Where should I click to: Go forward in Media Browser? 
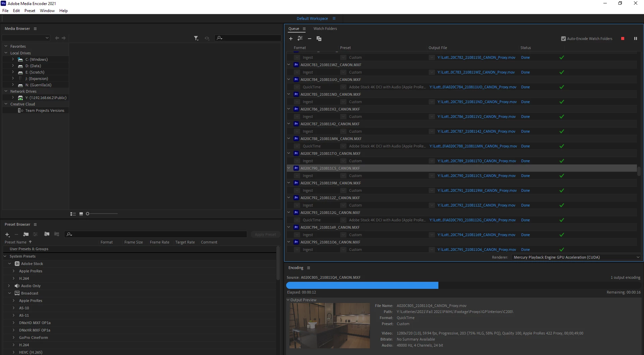click(x=64, y=38)
